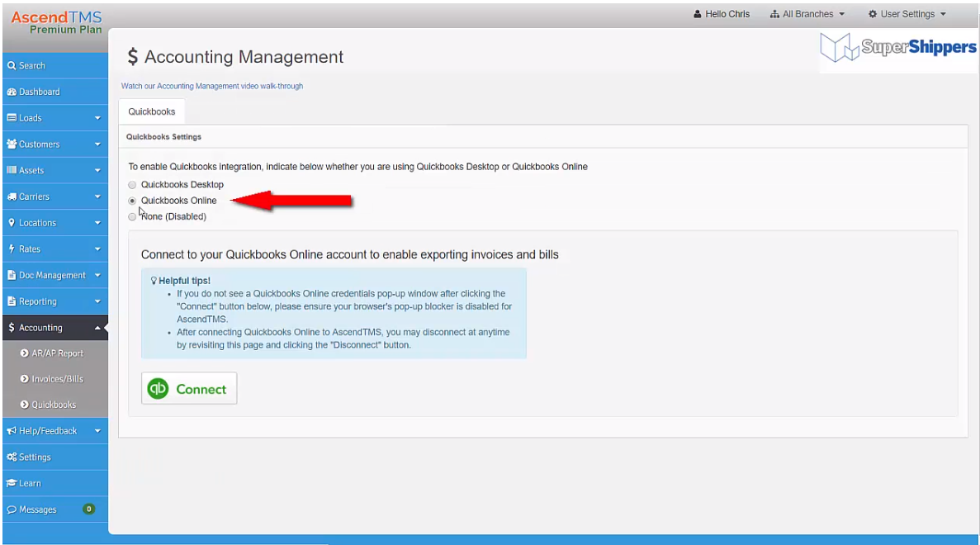The width and height of the screenshot is (980, 545).
Task: Select the None (Disabled) radio button
Action: click(x=132, y=217)
